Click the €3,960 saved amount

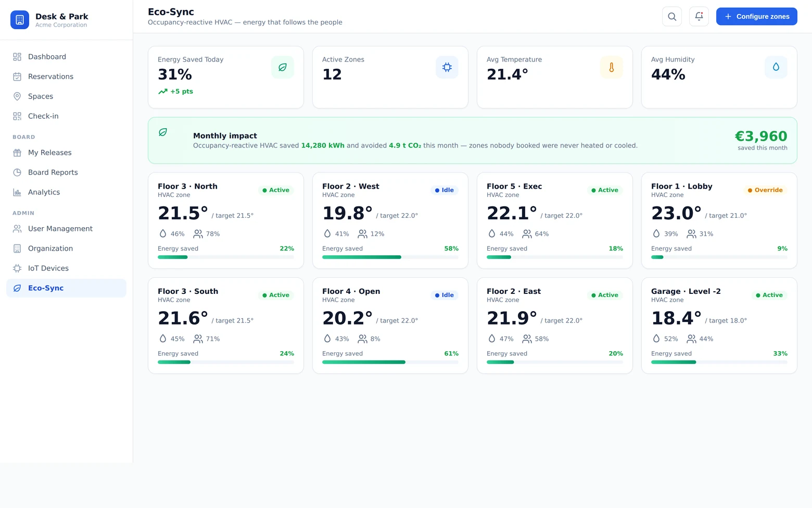(x=761, y=136)
